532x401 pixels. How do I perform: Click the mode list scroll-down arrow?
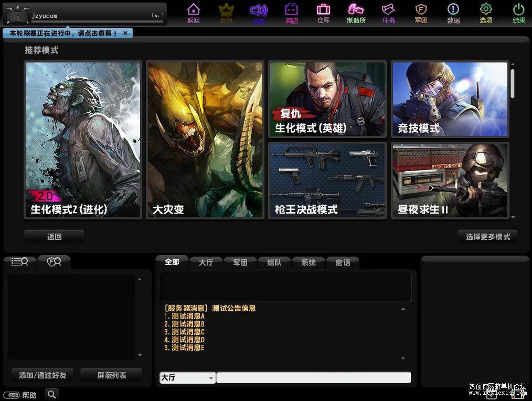[x=513, y=217]
